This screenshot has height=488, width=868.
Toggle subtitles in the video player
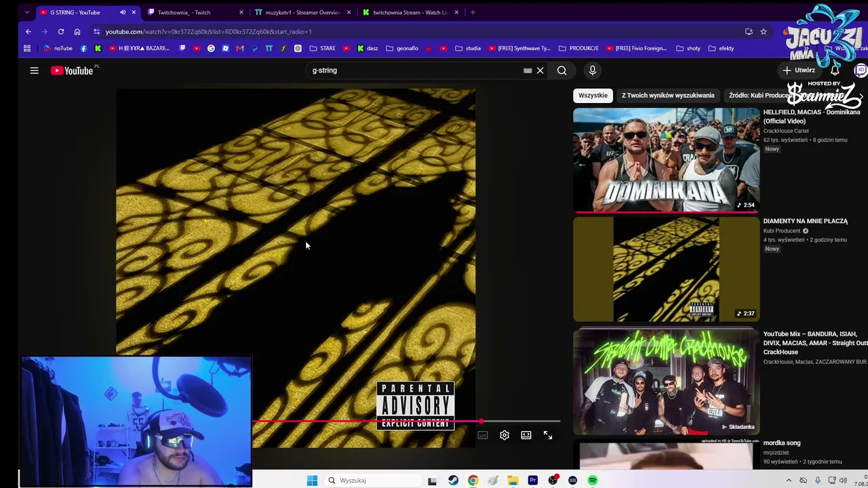click(483, 435)
